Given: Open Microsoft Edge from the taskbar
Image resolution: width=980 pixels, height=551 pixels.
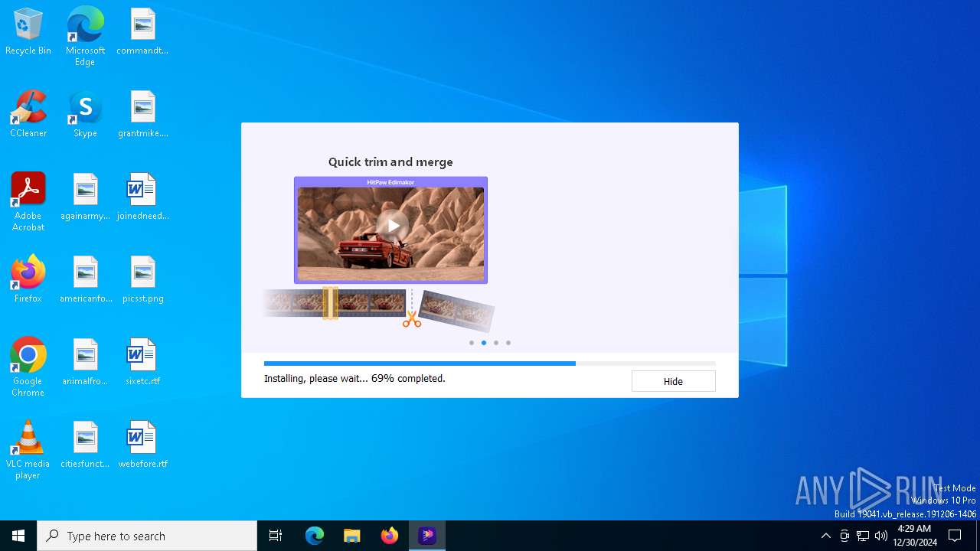Looking at the screenshot, I should (315, 536).
